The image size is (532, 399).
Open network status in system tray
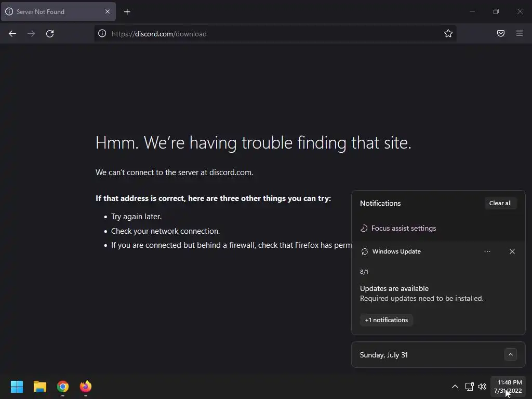click(470, 387)
